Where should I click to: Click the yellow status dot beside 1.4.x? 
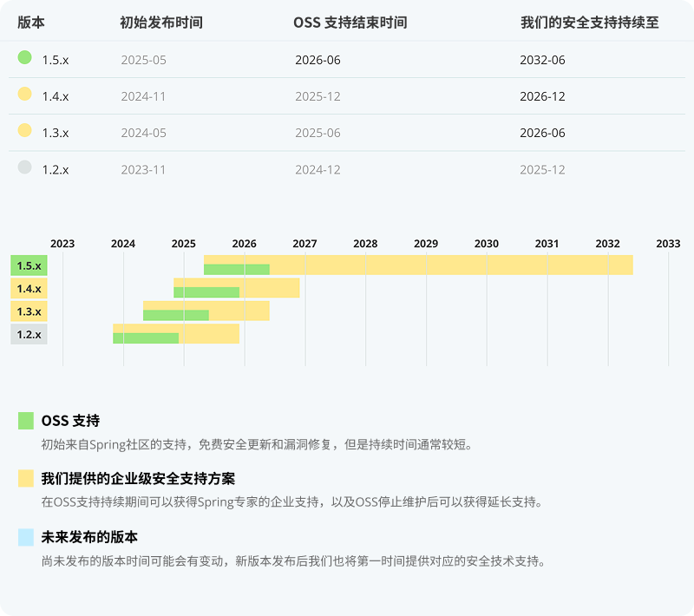pos(24,95)
